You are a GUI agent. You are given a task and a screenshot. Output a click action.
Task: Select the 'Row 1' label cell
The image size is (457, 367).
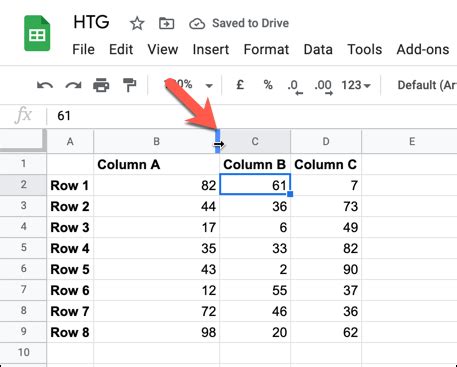pyautogui.click(x=70, y=185)
